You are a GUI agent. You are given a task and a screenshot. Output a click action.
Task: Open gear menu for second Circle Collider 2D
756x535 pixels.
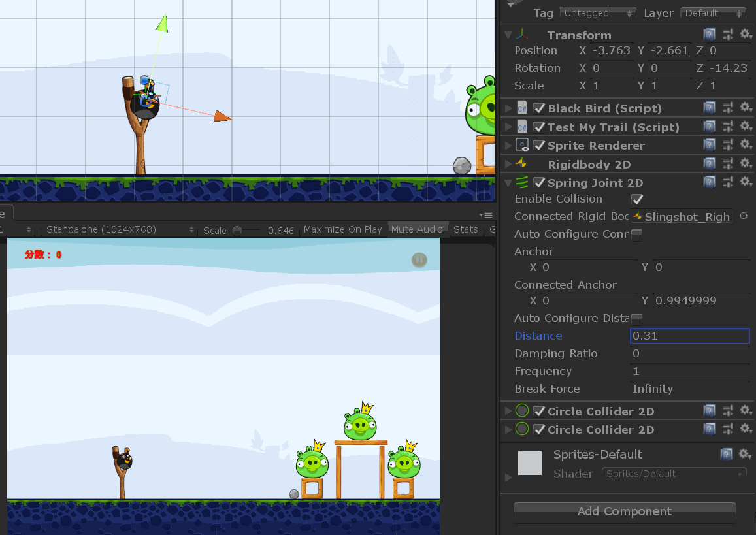tap(746, 429)
